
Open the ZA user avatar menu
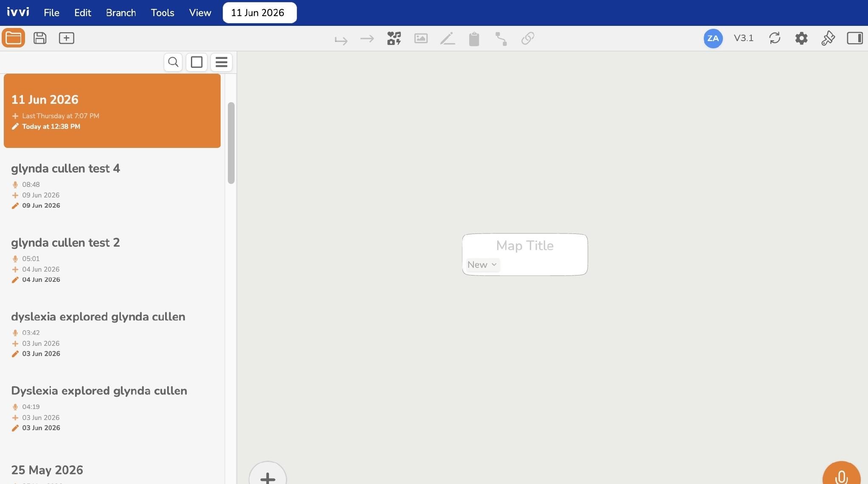[713, 39]
